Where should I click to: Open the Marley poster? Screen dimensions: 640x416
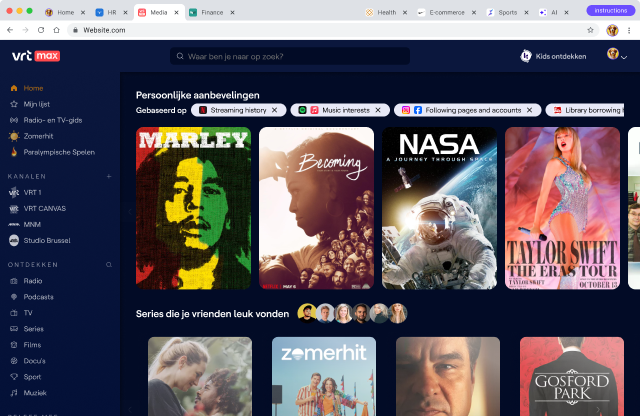coord(193,208)
